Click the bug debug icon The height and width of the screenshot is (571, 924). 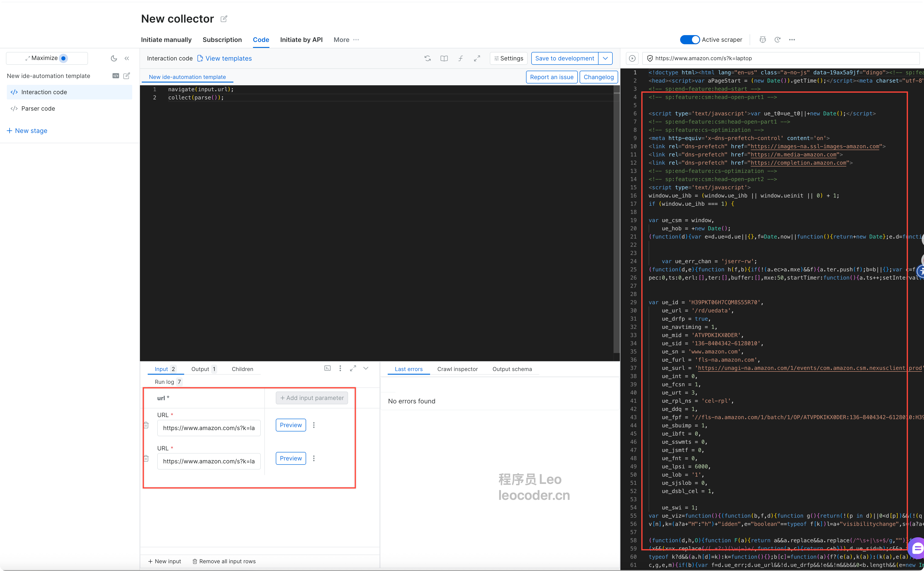[762, 40]
